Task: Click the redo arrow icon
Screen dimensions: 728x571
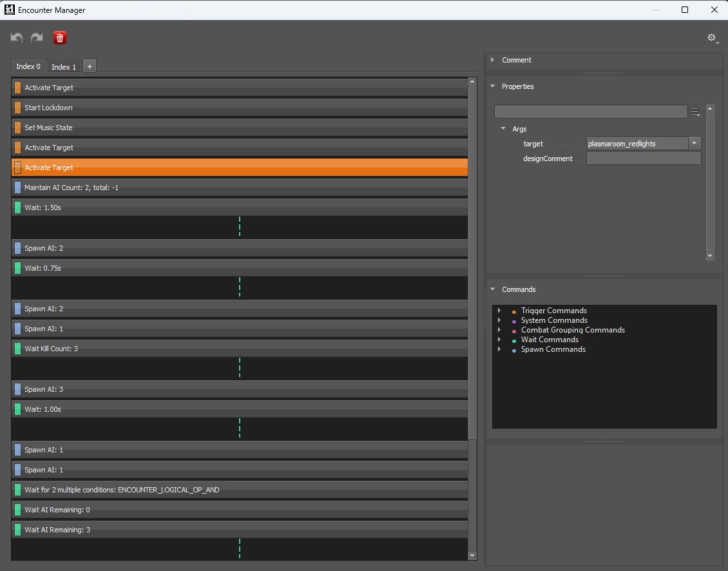Action: coord(37,37)
